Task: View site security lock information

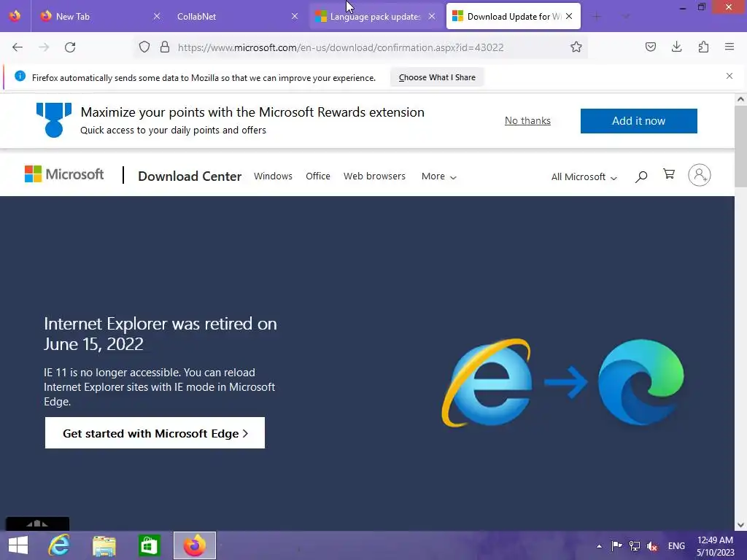Action: coord(165,47)
